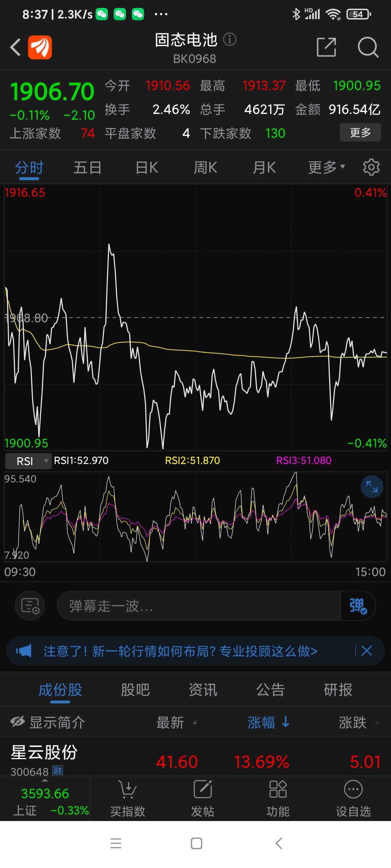Tap current price 1906.70
This screenshot has width=391, height=868.
(52, 92)
